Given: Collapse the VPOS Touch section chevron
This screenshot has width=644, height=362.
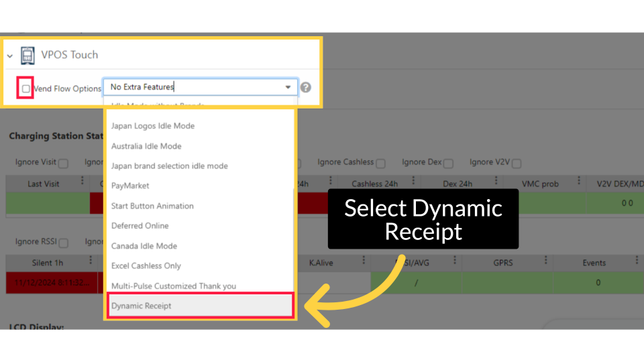Looking at the screenshot, I should [x=10, y=56].
